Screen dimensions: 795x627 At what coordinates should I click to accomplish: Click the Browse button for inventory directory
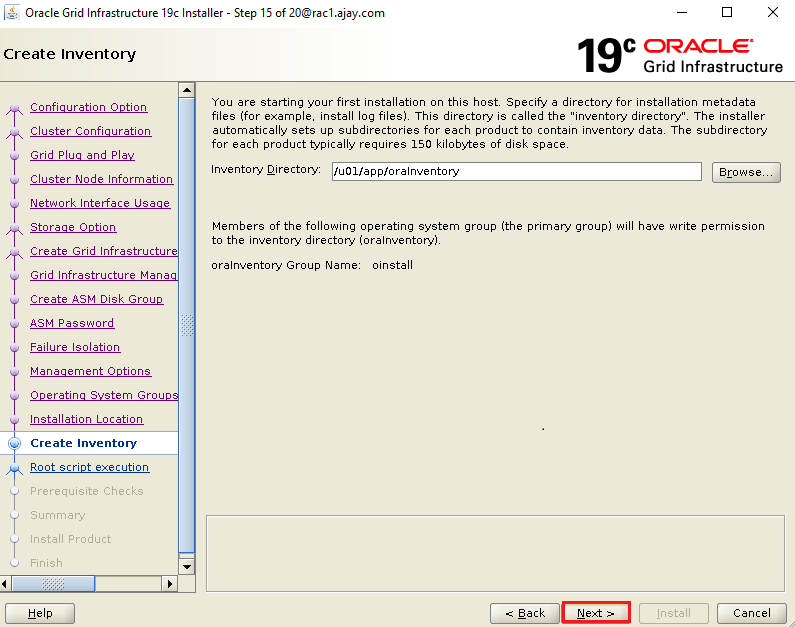[x=746, y=172]
